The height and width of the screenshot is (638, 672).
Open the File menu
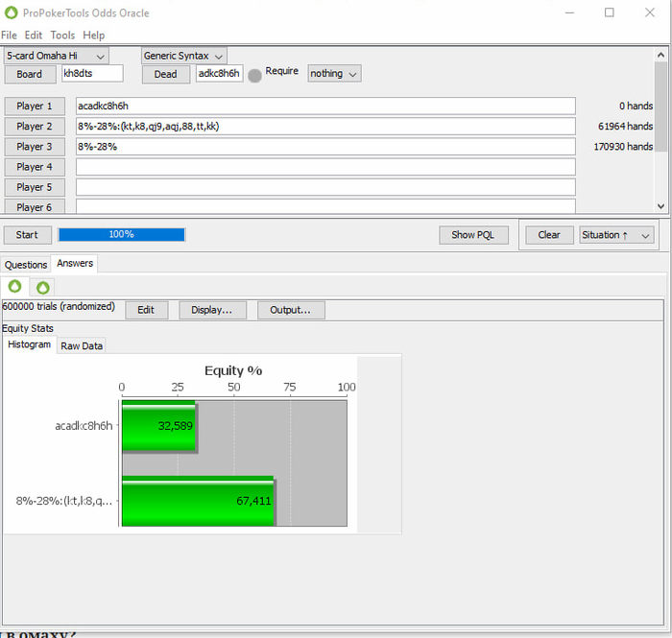[9, 35]
